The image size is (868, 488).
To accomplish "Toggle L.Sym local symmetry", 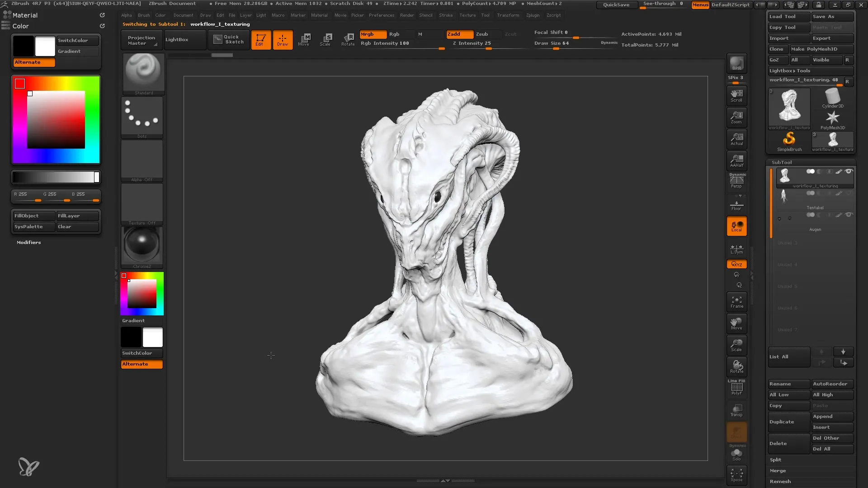I will [x=736, y=249].
